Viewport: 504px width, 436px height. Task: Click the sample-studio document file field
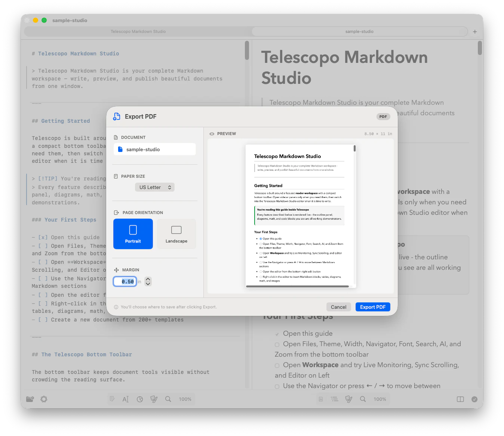pyautogui.click(x=154, y=149)
